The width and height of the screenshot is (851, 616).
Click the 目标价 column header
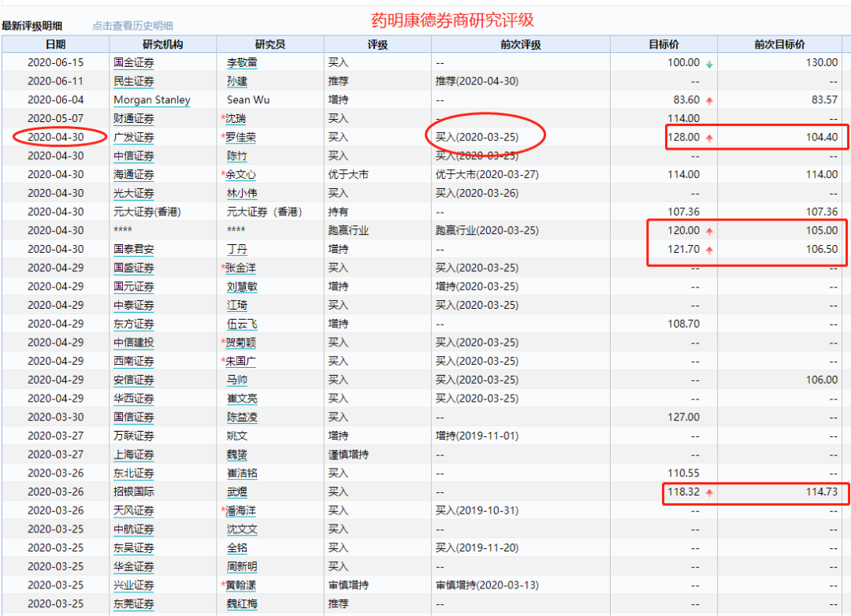click(663, 44)
